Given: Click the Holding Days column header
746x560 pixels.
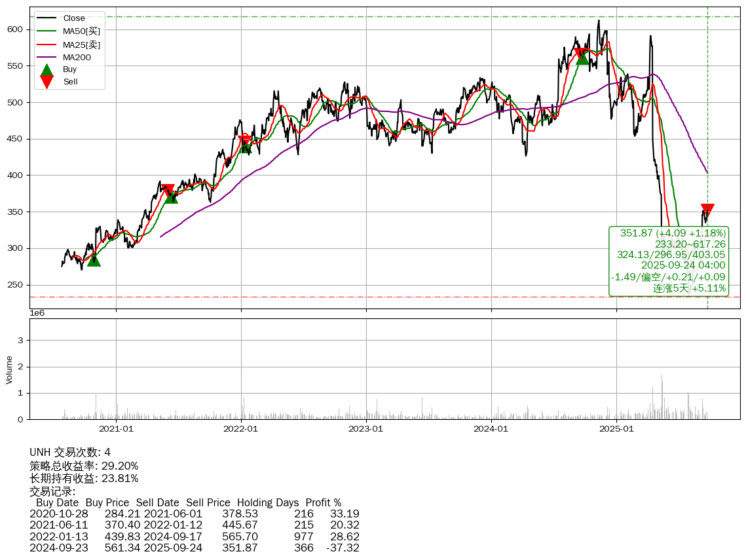Looking at the screenshot, I should point(267,503).
